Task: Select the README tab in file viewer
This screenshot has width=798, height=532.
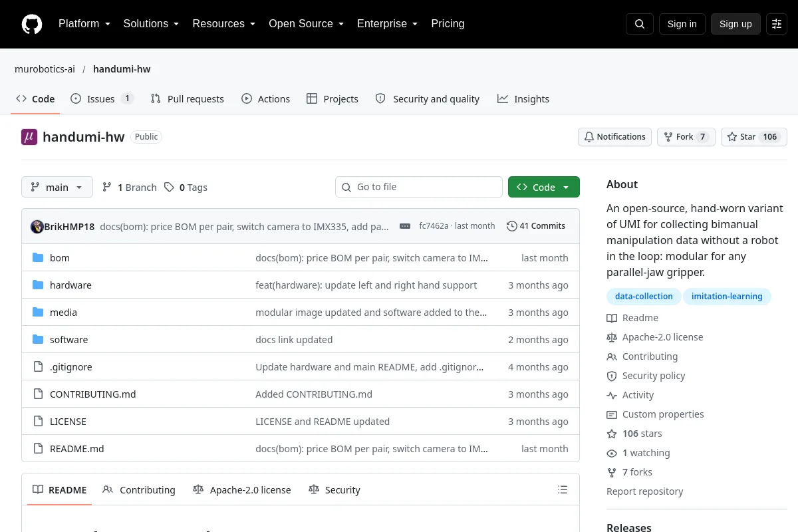Action: pyautogui.click(x=60, y=490)
